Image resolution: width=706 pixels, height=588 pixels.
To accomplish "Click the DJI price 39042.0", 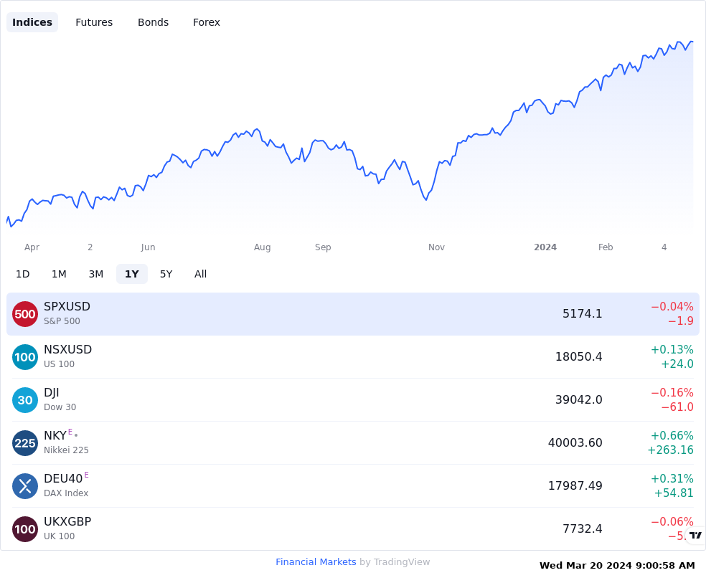I will point(578,399).
